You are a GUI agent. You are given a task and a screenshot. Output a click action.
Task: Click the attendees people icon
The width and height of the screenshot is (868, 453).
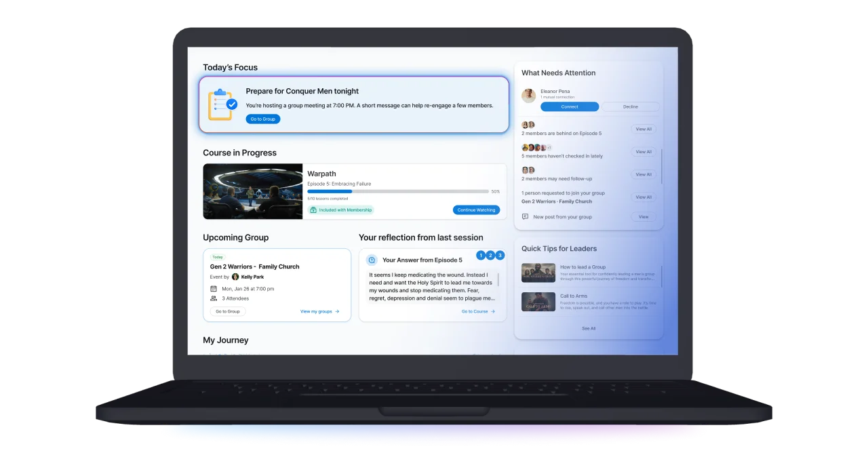coord(214,298)
